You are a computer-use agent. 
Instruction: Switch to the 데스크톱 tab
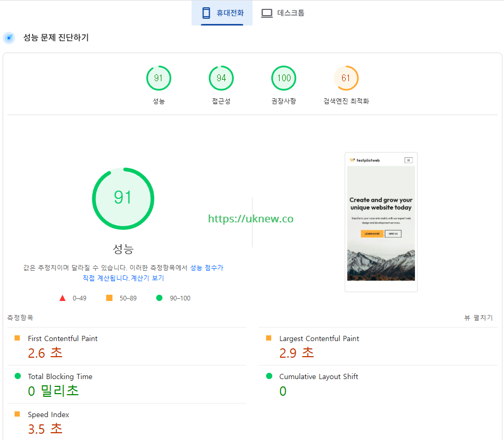click(283, 13)
